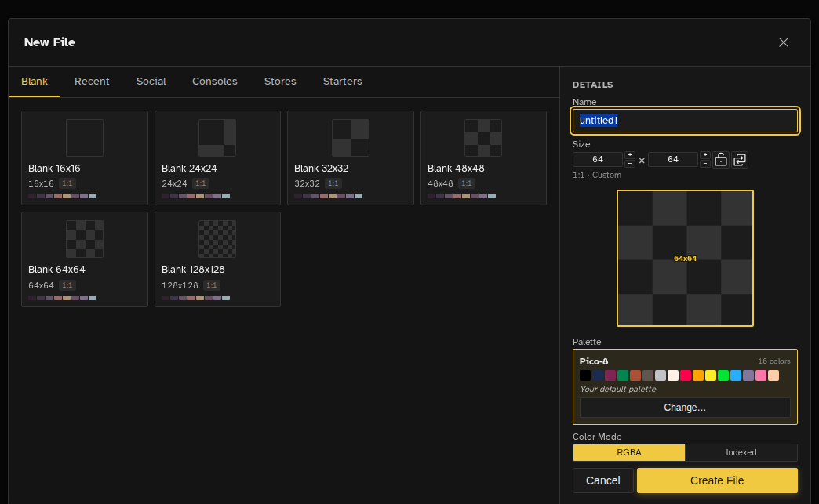
Task: Click Change... to pick another palette
Action: pyautogui.click(x=685, y=408)
